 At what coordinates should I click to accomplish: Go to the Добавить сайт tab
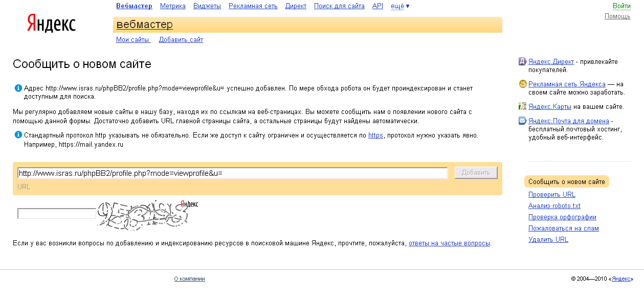pos(181,40)
